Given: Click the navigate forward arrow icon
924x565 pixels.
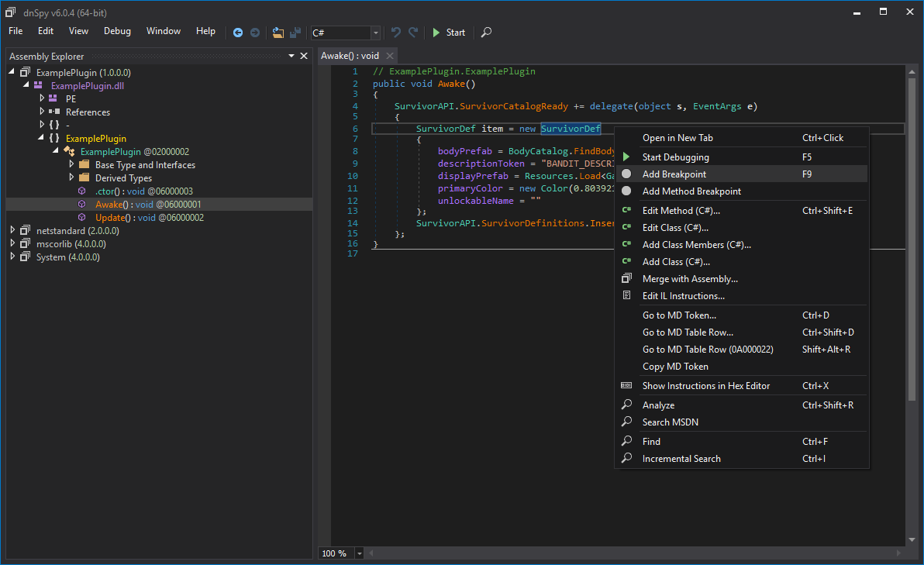Looking at the screenshot, I should pyautogui.click(x=254, y=33).
